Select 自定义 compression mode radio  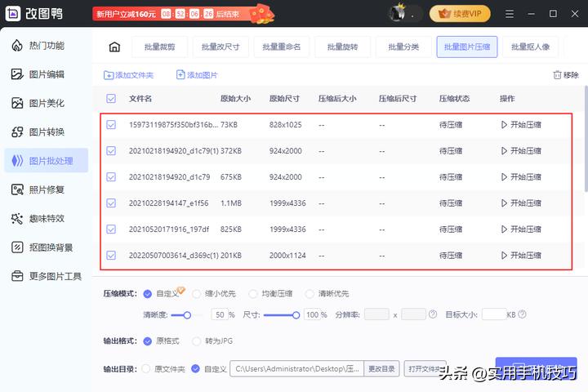[x=147, y=294]
